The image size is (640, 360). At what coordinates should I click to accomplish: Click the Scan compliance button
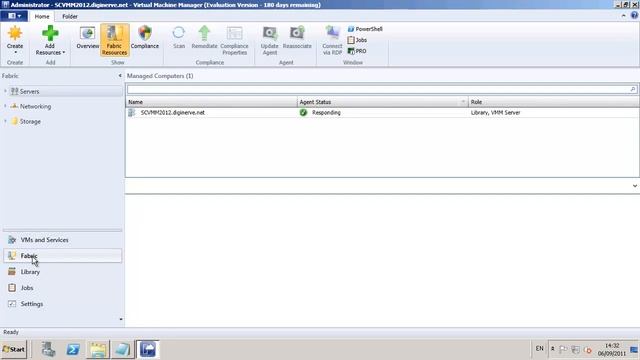point(179,38)
